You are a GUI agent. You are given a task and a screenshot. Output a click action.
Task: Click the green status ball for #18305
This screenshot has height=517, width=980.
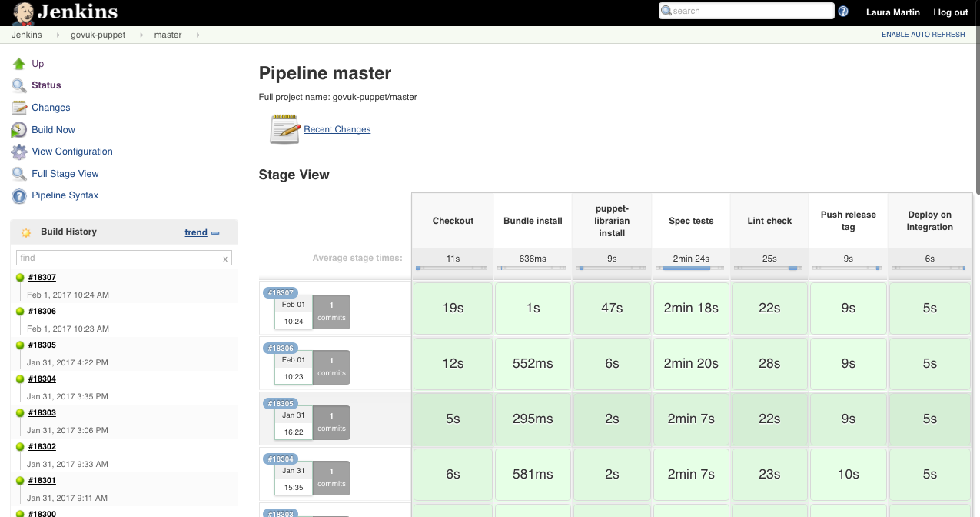[20, 345]
